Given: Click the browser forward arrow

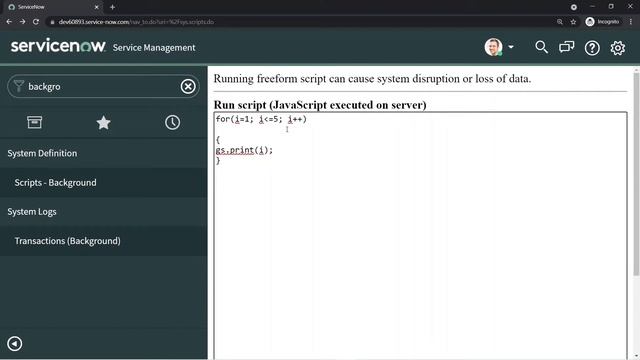Looking at the screenshot, I should point(22,22).
